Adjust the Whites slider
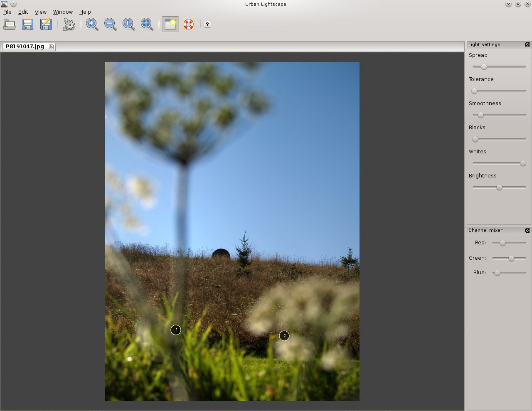The width and height of the screenshot is (532, 411). [x=499, y=163]
